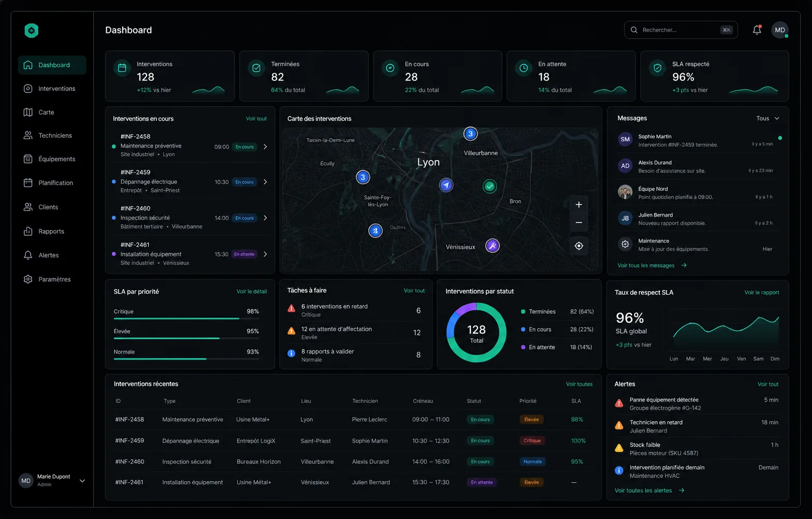The width and height of the screenshot is (812, 519).
Task: Click the checkmark icon on Terminées card
Action: pos(256,68)
